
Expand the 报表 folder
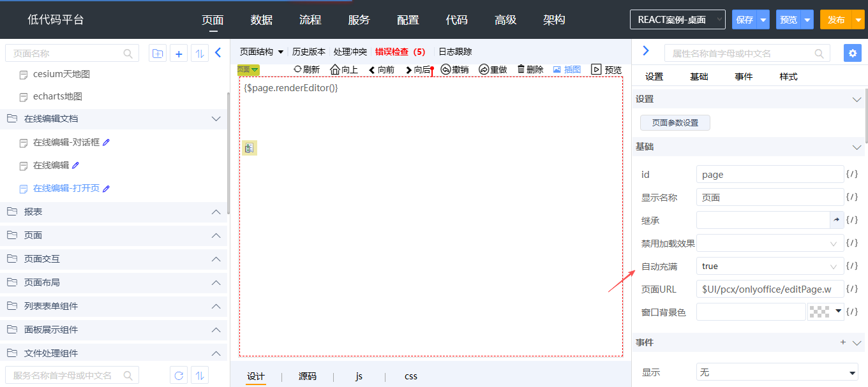tap(216, 212)
